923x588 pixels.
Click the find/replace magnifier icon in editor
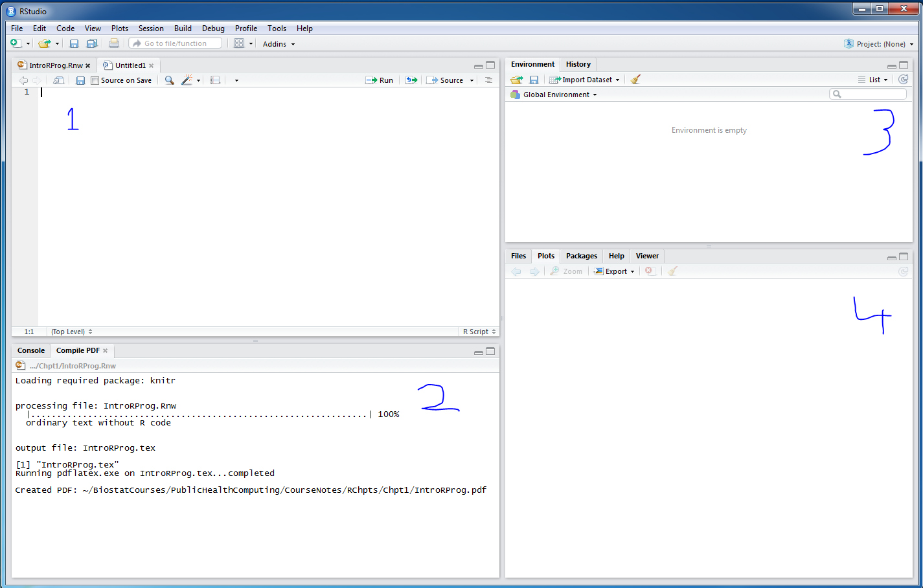169,80
